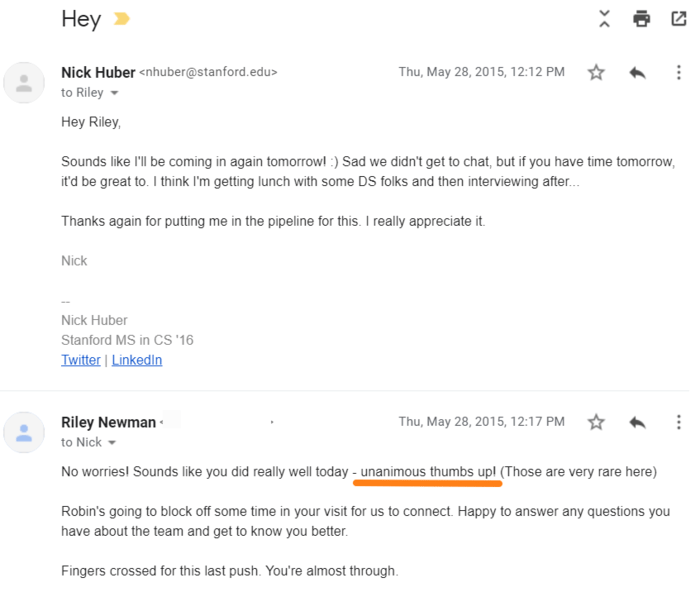Viewport: 700px width, 592px height.
Task: Expand or collapse all messages
Action: (604, 18)
